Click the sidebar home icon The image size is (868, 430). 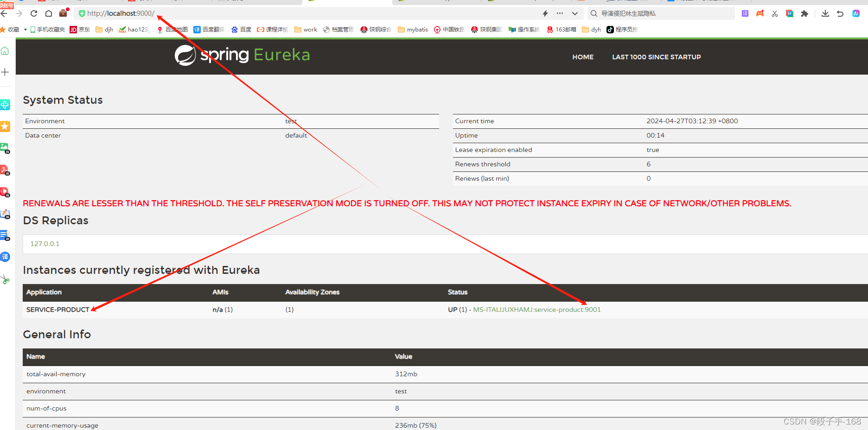tap(5, 51)
